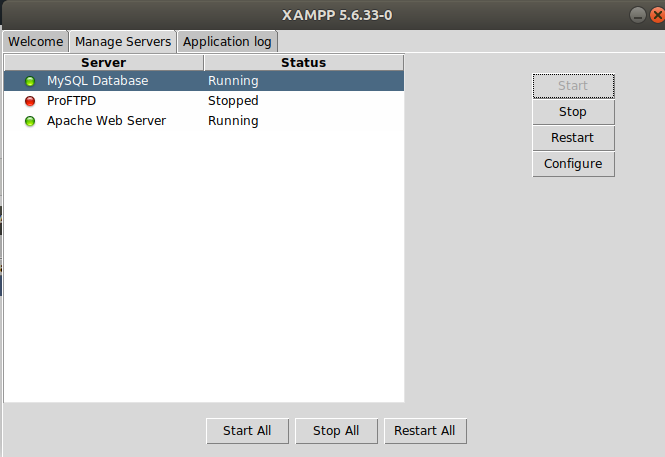This screenshot has width=665, height=457.
Task: Click the red status icon beside ProFTPD
Action: 30,101
